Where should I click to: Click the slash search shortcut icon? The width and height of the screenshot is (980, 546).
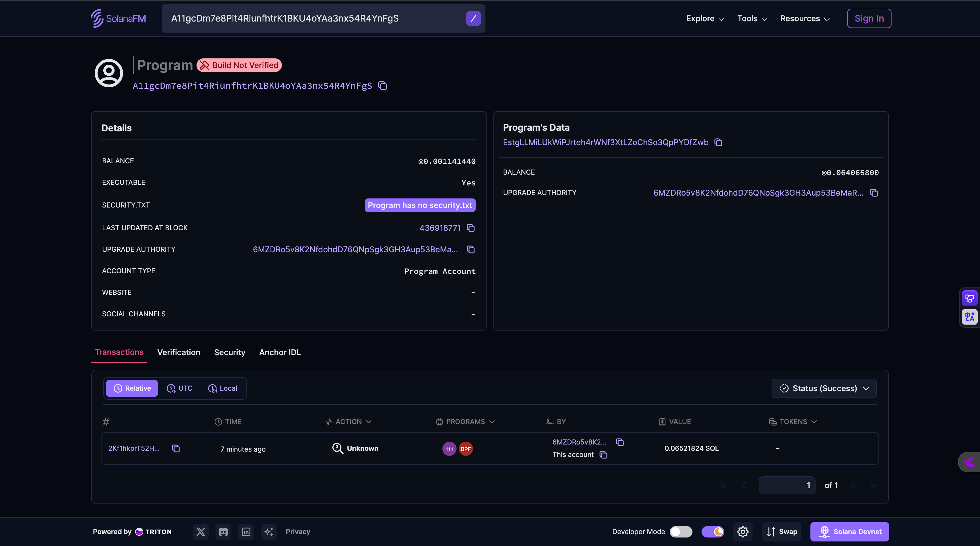473,18
